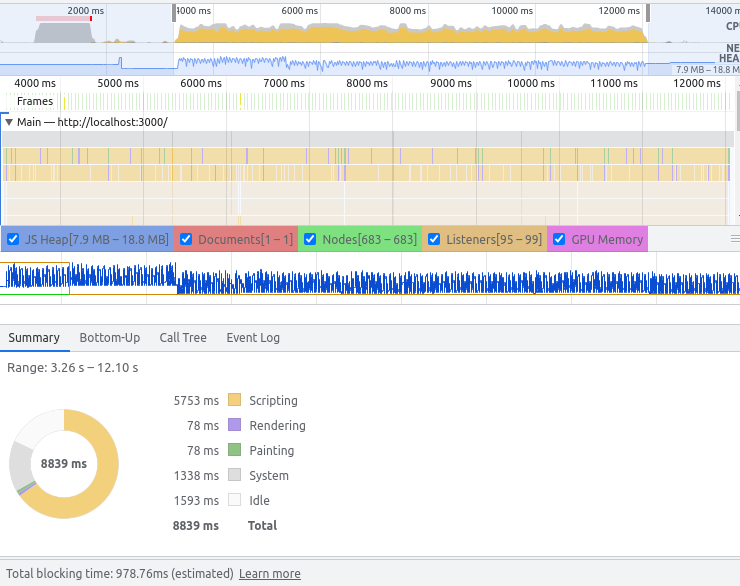This screenshot has height=586, width=740.
Task: Select the Call Tree tab
Action: pos(183,338)
